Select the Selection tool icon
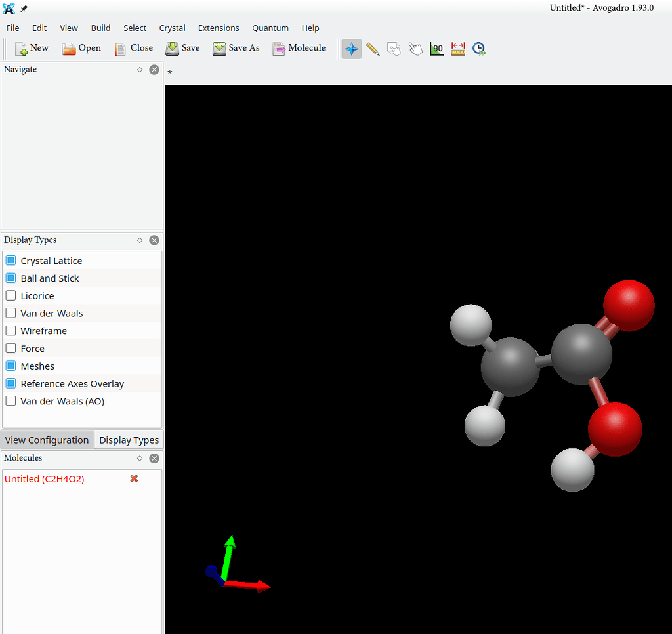The width and height of the screenshot is (672, 634). point(394,49)
